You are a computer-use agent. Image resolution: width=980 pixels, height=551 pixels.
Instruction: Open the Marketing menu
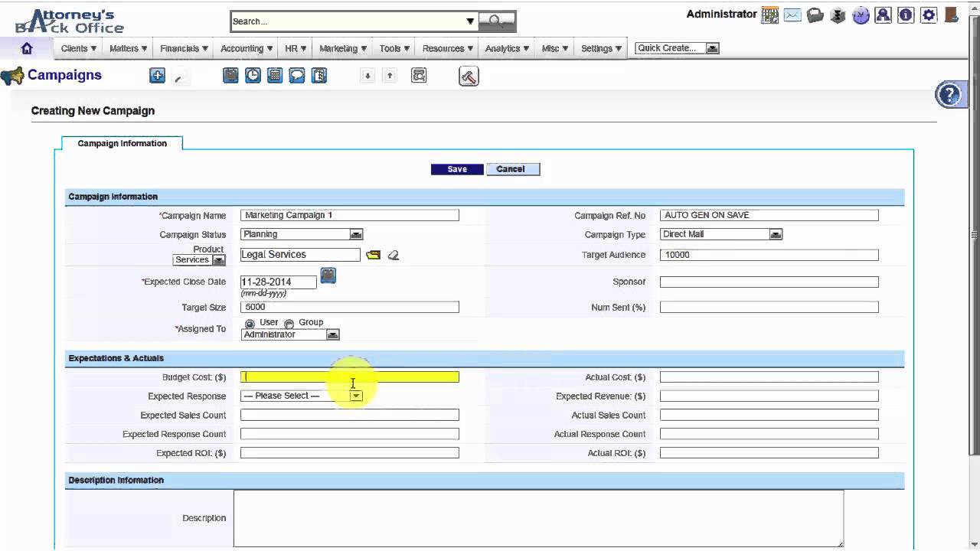point(343,48)
